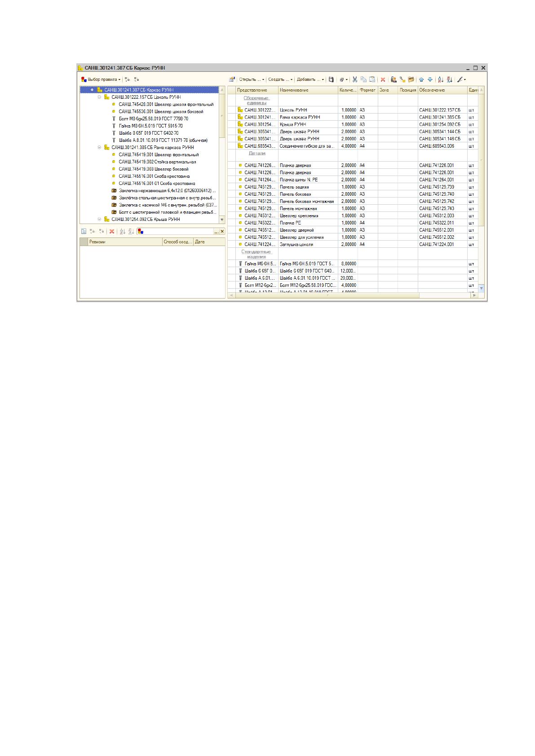This screenshot has height=756, width=535.
Task: Click the open folder icon in toolbar
Action: [x=411, y=79]
